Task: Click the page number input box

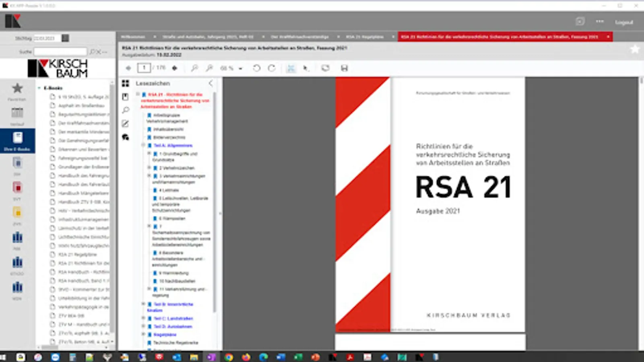Action: 144,68
